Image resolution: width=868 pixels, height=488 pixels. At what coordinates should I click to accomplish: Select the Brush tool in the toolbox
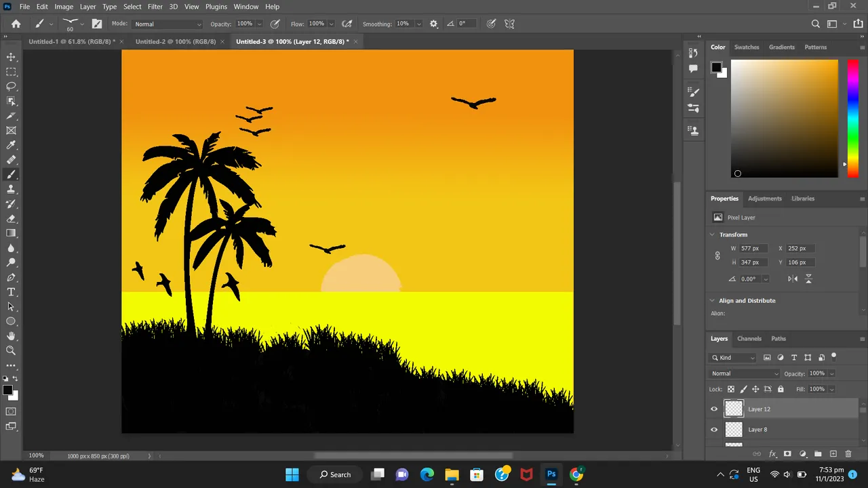(x=11, y=175)
